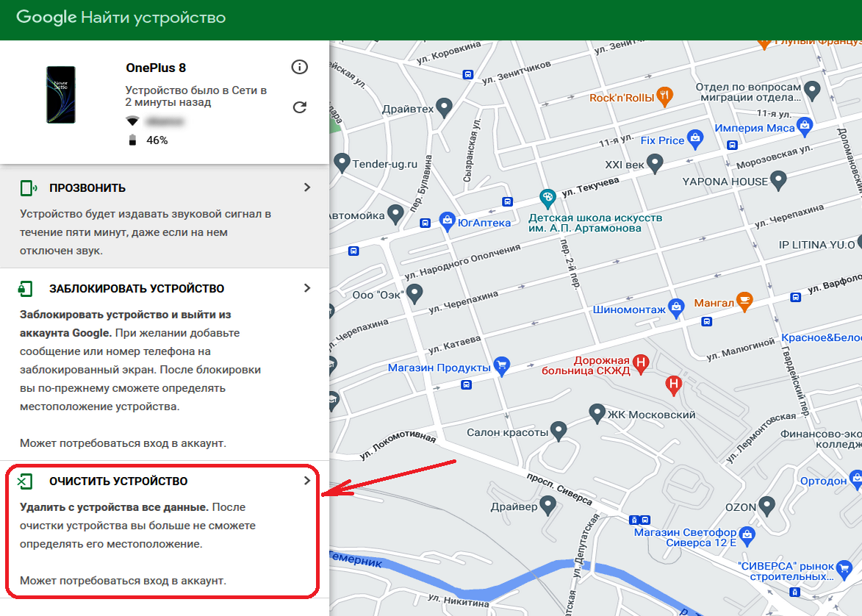Open the Fix Price shop marker

[695, 139]
